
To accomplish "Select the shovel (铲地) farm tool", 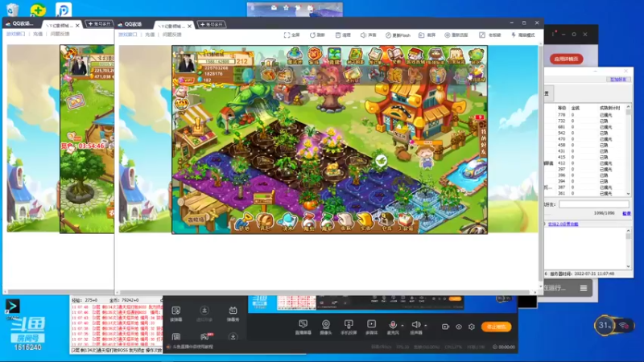I will [246, 222].
